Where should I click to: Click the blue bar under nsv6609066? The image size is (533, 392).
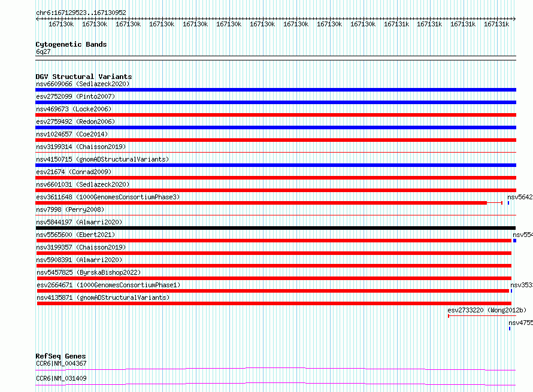tap(275, 90)
